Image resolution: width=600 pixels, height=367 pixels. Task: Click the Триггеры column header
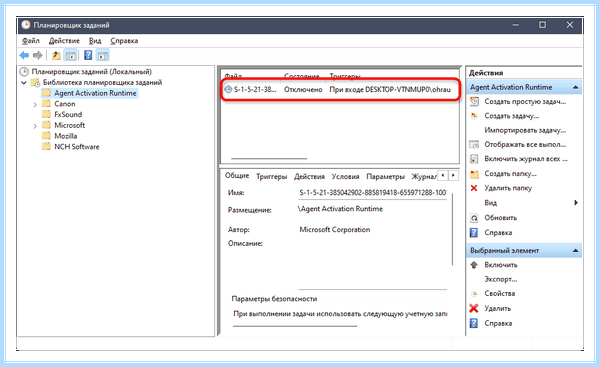coord(345,76)
